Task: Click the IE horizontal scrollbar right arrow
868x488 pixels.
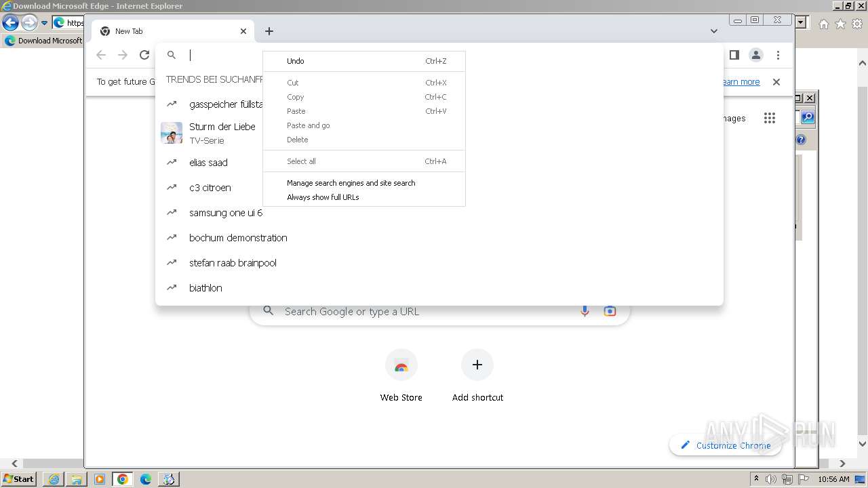Action: 842,464
